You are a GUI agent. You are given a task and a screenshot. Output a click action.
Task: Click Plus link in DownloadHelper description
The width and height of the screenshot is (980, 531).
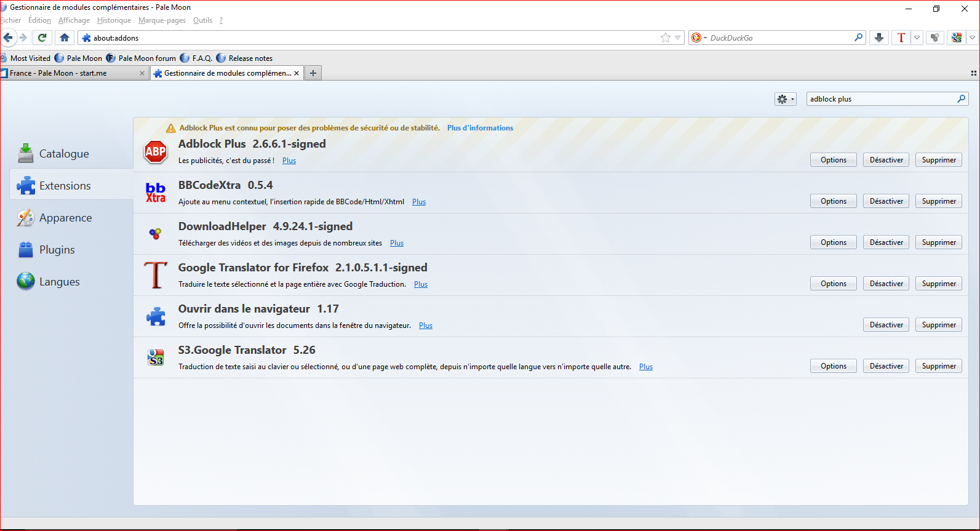tap(397, 243)
